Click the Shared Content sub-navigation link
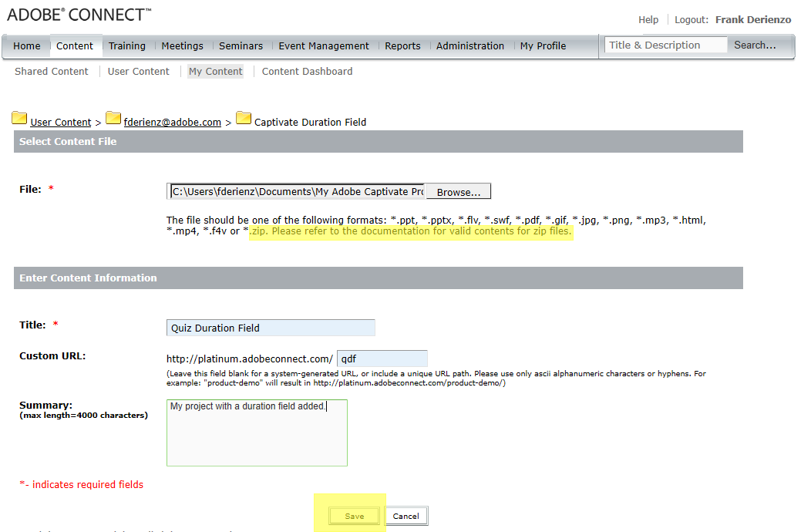 (51, 72)
